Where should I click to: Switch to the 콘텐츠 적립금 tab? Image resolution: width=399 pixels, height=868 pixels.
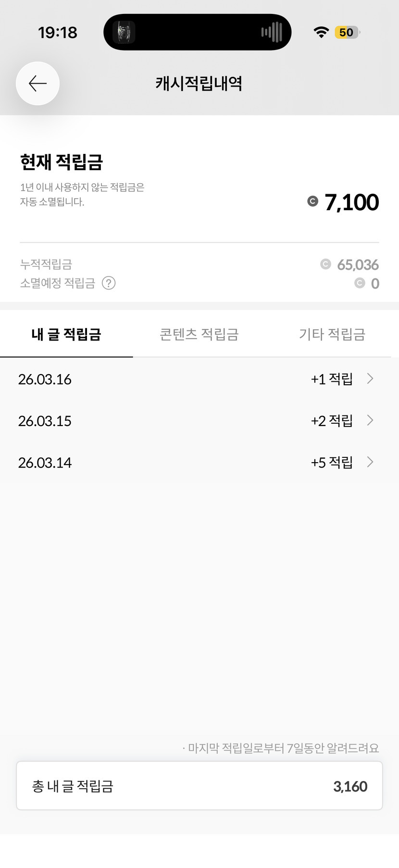point(199,334)
